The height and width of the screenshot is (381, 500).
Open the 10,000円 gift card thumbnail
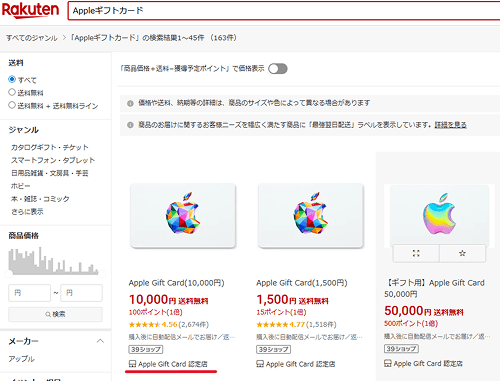click(183, 216)
